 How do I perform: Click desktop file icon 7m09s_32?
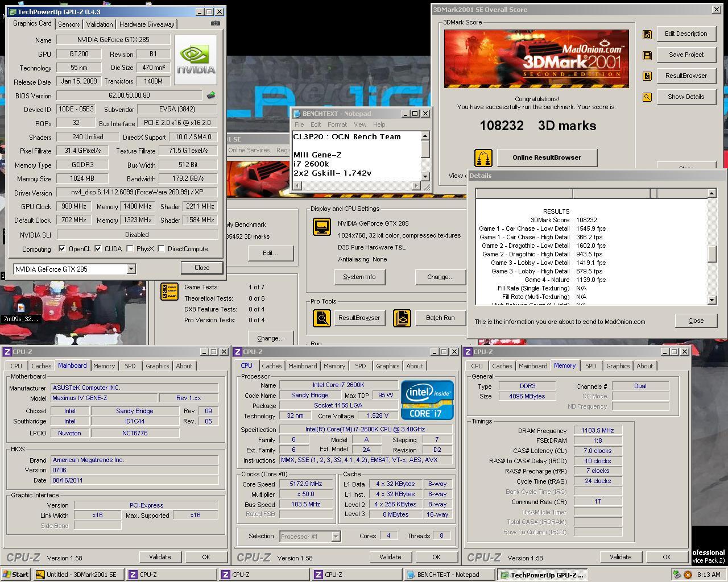[21, 312]
